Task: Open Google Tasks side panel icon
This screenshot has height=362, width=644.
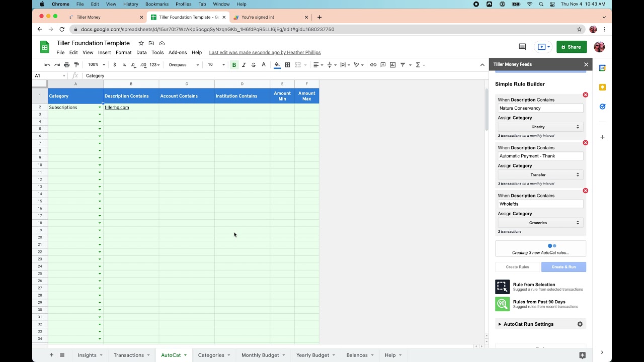Action: point(602,107)
